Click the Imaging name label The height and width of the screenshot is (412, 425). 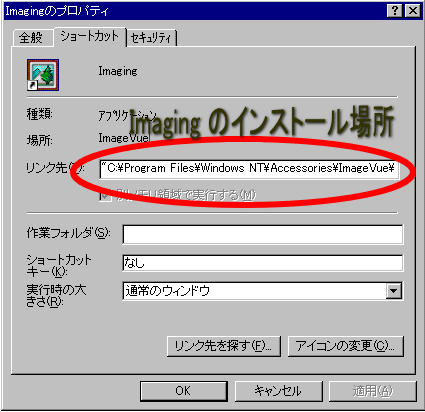pyautogui.click(x=118, y=71)
